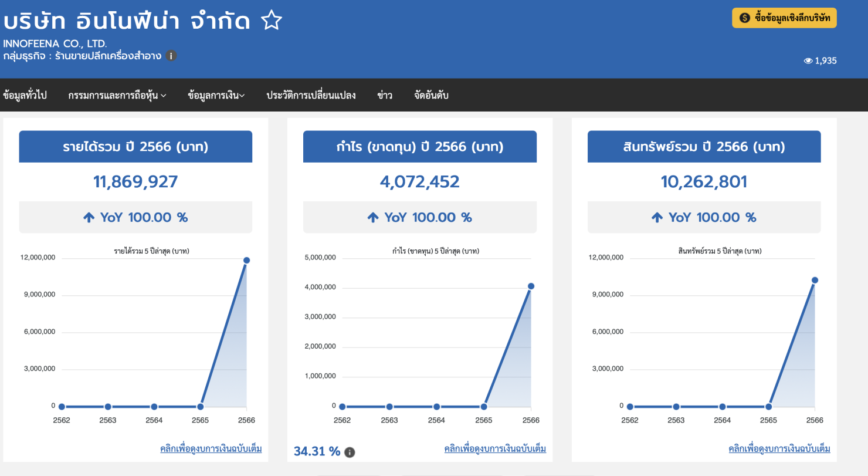Click the eye view-count icon
868x476 pixels.
point(808,61)
